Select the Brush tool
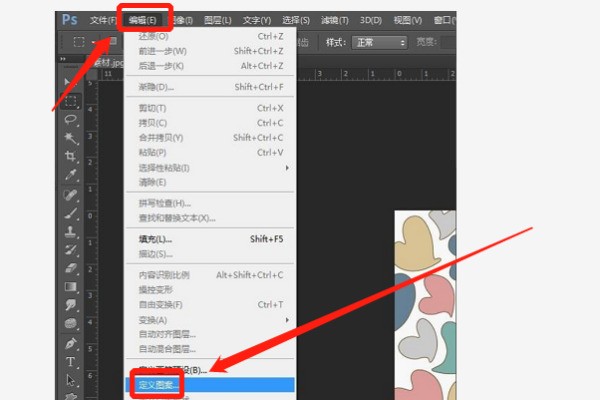The height and width of the screenshot is (400, 600). point(71,212)
